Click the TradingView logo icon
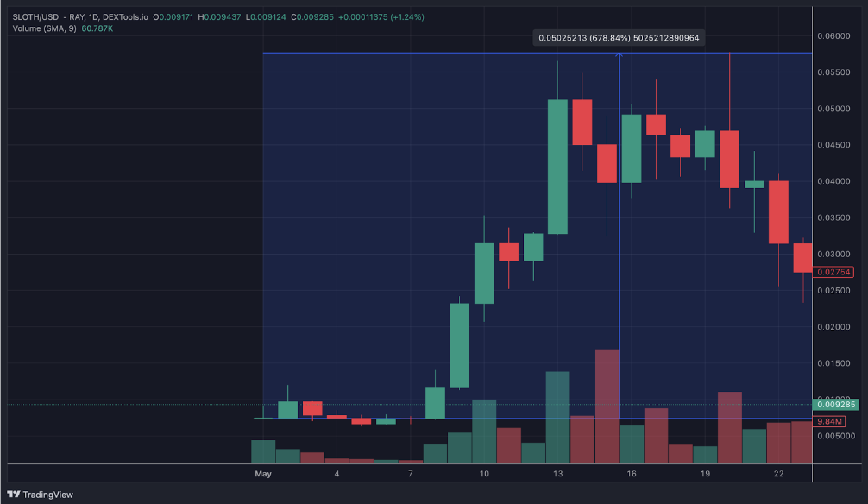Viewport: 868px width, 504px height. (14, 494)
